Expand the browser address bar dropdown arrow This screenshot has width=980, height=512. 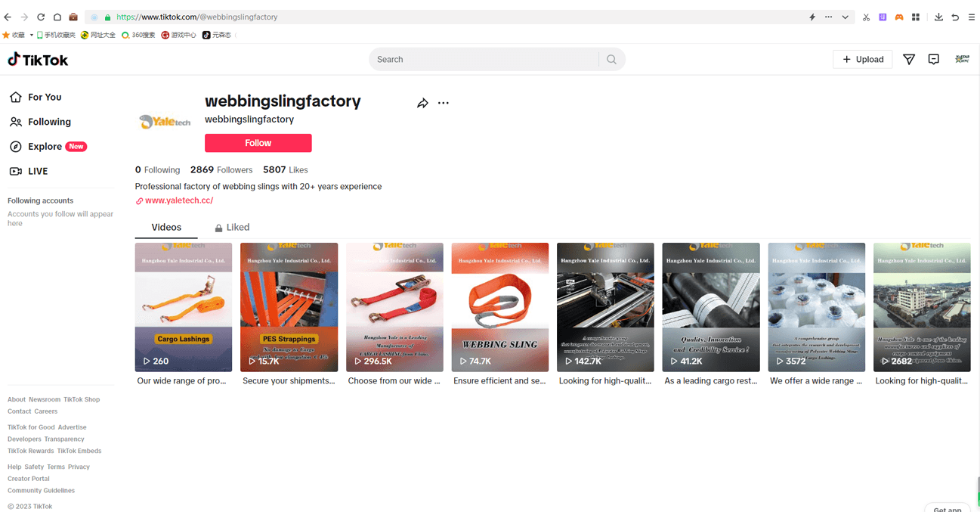(846, 17)
